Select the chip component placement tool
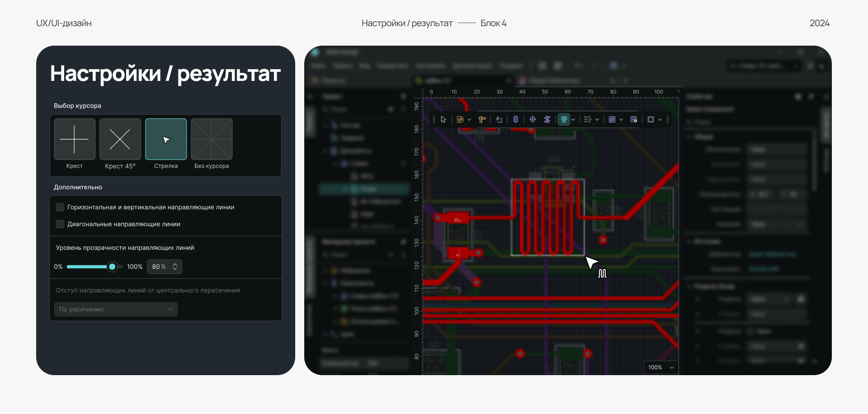This screenshot has width=868, height=414. [x=516, y=120]
